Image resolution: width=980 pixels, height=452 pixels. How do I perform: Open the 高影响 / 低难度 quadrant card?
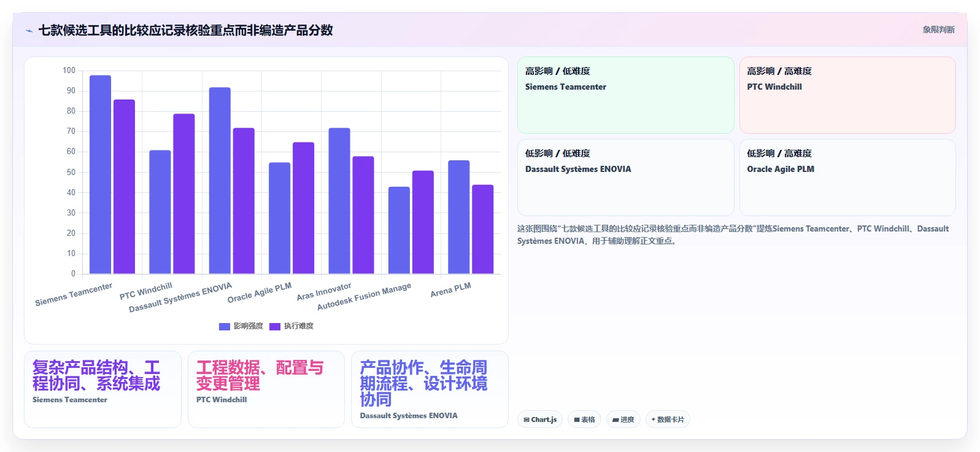[x=625, y=95]
